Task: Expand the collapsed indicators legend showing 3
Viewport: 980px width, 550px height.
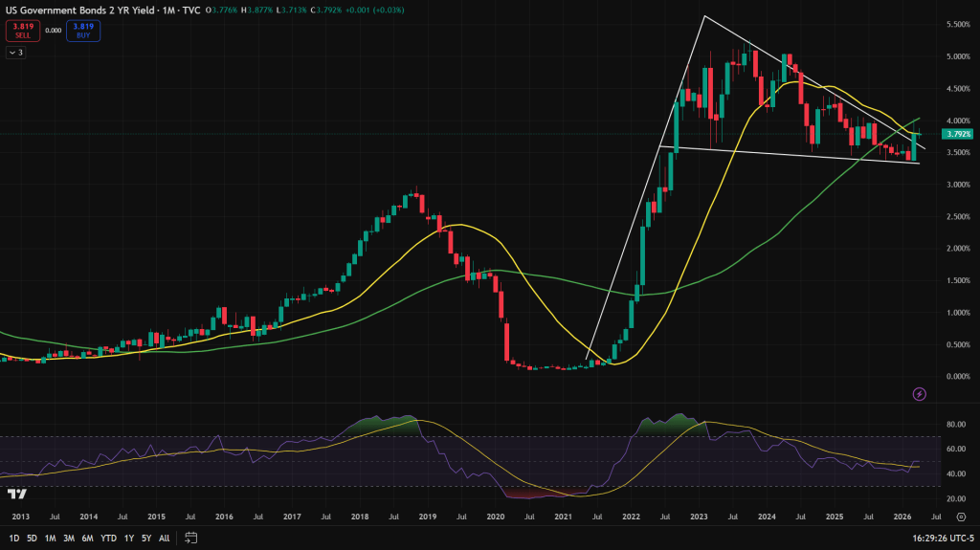Action: [x=15, y=53]
